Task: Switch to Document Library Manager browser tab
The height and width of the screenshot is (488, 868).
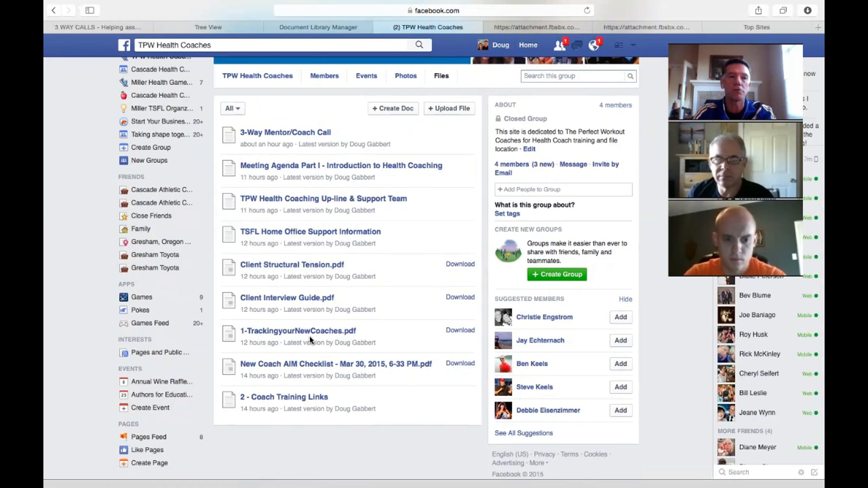Action: pyautogui.click(x=318, y=27)
